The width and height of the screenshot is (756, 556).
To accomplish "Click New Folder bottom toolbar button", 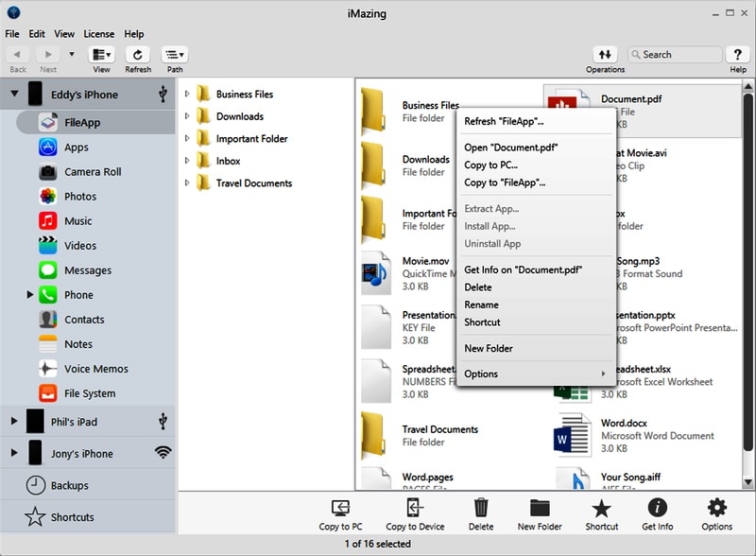I will [x=540, y=514].
